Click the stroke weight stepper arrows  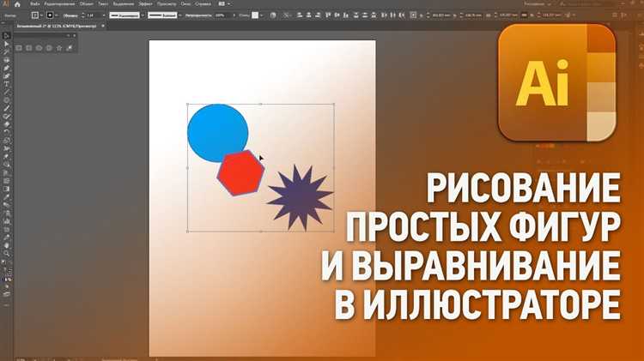point(83,15)
